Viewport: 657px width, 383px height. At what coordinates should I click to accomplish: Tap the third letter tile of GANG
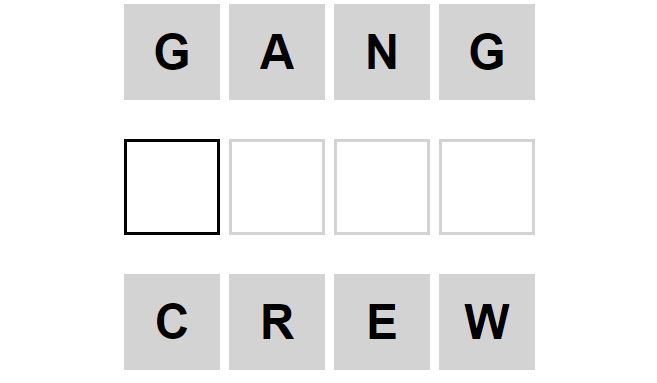(382, 52)
